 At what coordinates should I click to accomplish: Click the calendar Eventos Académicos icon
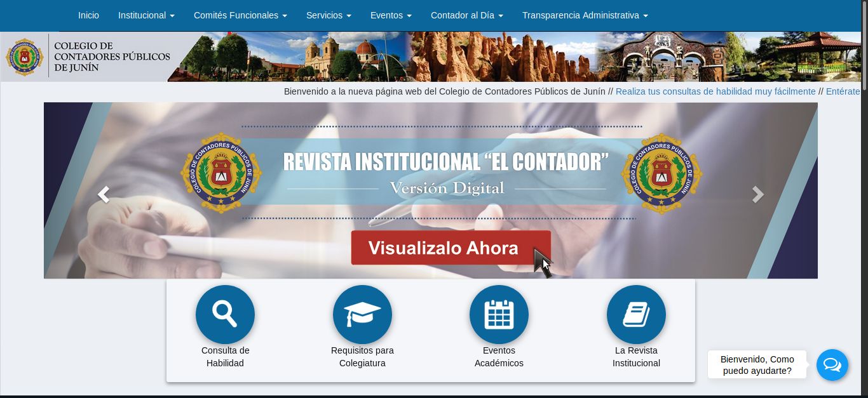click(x=499, y=314)
